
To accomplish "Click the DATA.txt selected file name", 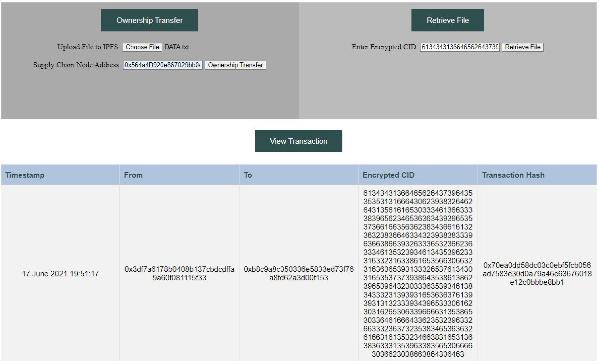I will pos(177,47).
